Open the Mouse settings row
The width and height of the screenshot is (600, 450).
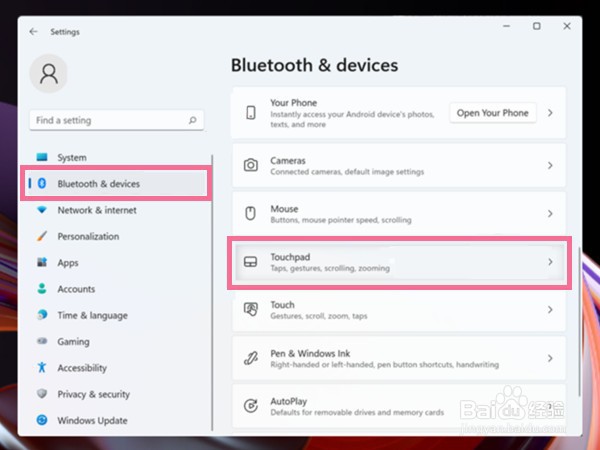tap(399, 214)
